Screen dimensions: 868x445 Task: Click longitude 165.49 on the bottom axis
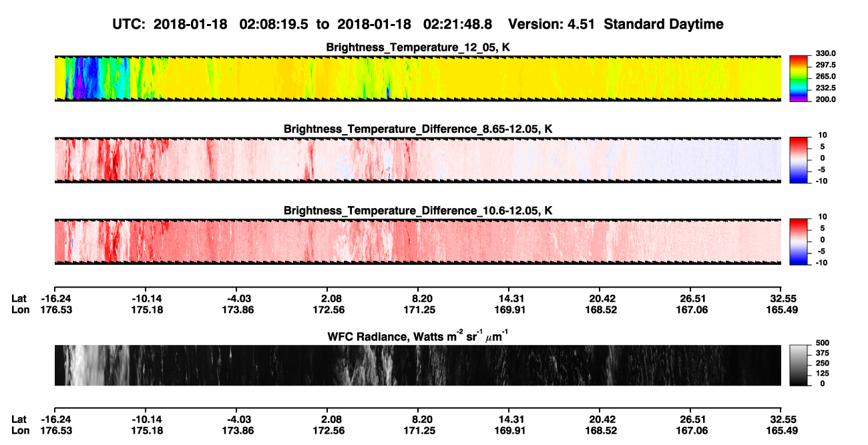(781, 430)
